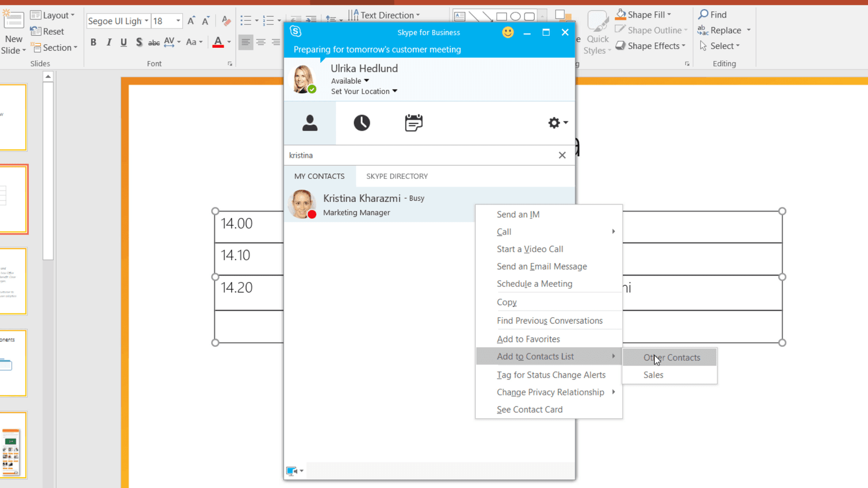The image size is (868, 488).
Task: Click the smiley emoticon in title bar
Action: coord(508,33)
